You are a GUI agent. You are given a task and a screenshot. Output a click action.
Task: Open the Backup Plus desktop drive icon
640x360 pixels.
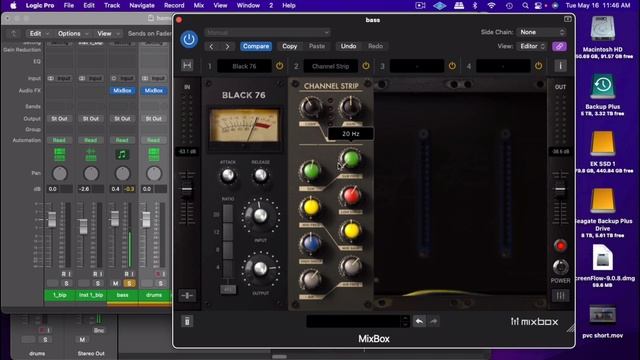click(x=602, y=87)
